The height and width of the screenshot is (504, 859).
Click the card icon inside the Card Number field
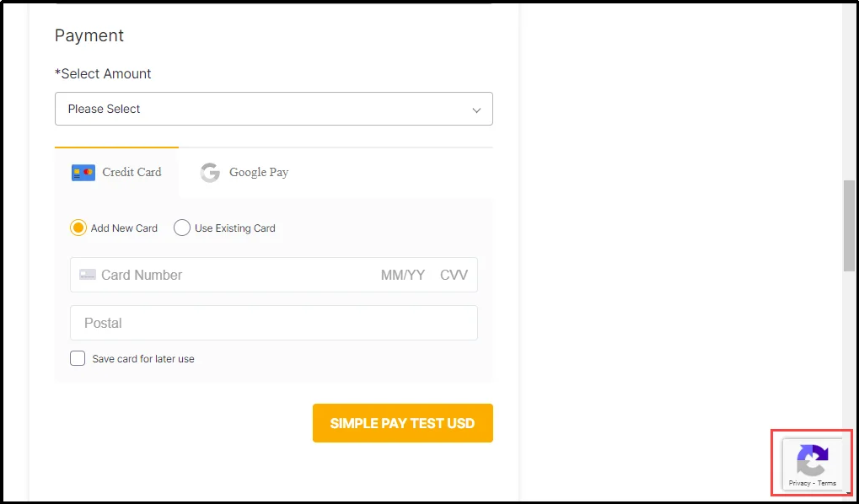(87, 275)
